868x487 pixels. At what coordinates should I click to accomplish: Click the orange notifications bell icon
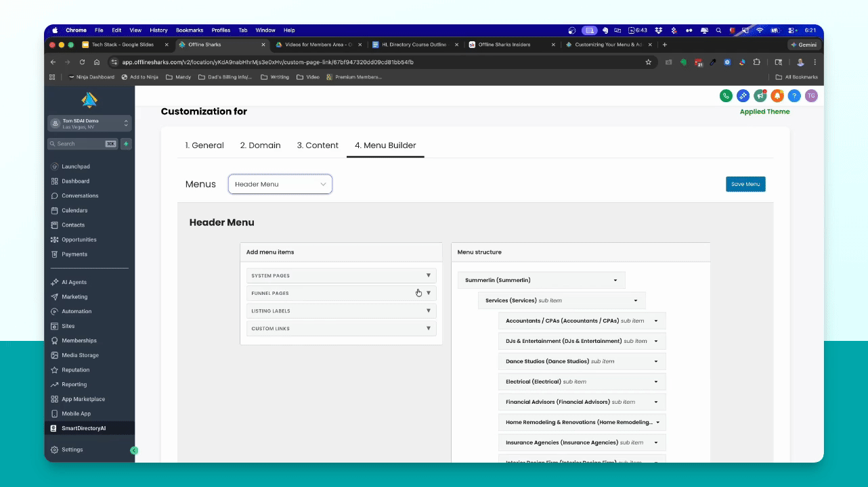777,96
